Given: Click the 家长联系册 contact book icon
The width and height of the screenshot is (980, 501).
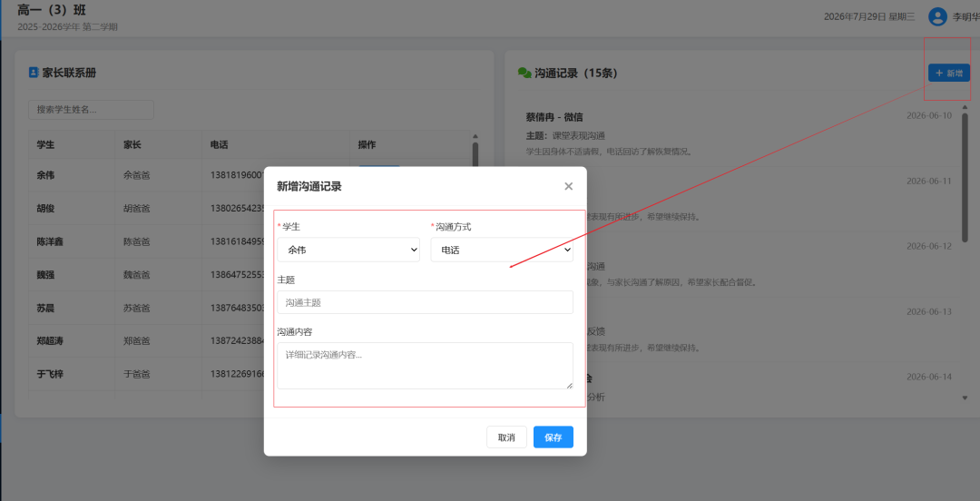Looking at the screenshot, I should tap(34, 73).
